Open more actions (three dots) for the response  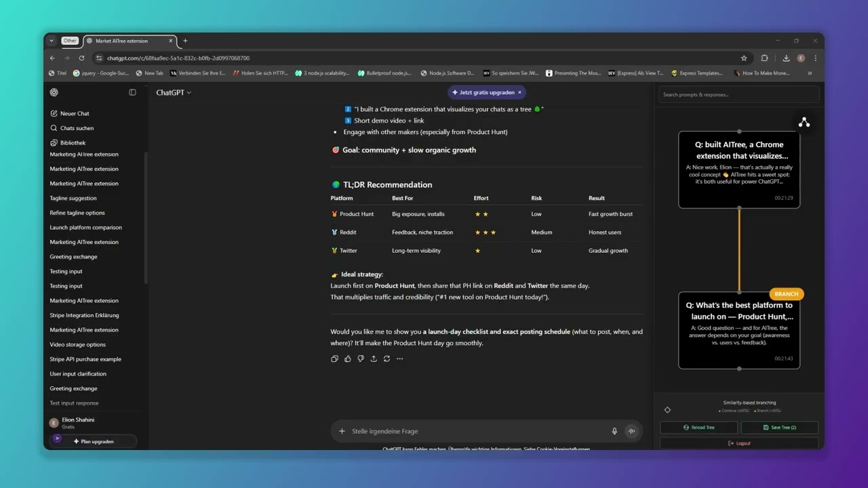click(399, 359)
